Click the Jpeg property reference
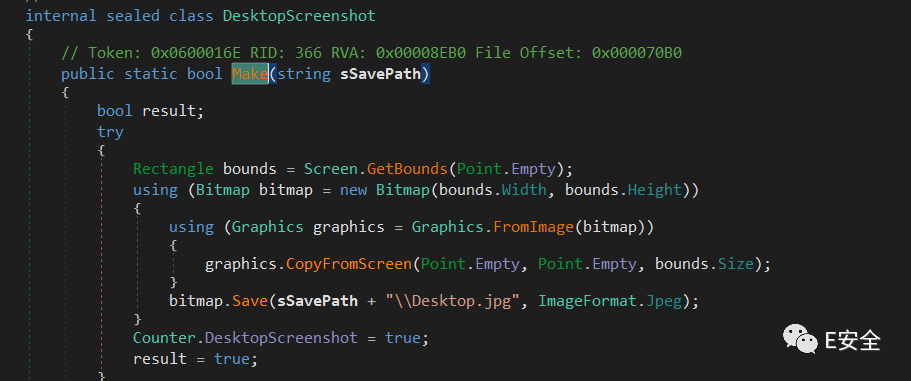Image resolution: width=911 pixels, height=381 pixels. tap(663, 301)
